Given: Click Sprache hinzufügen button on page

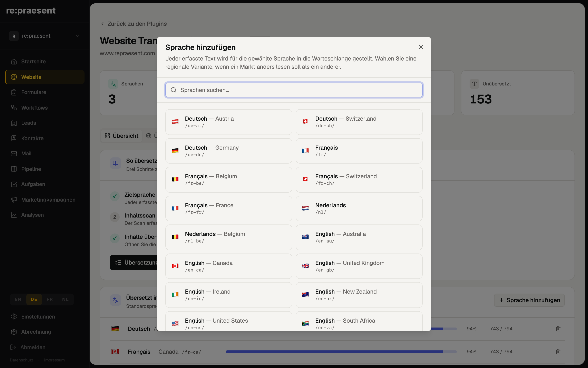Looking at the screenshot, I should [529, 300].
